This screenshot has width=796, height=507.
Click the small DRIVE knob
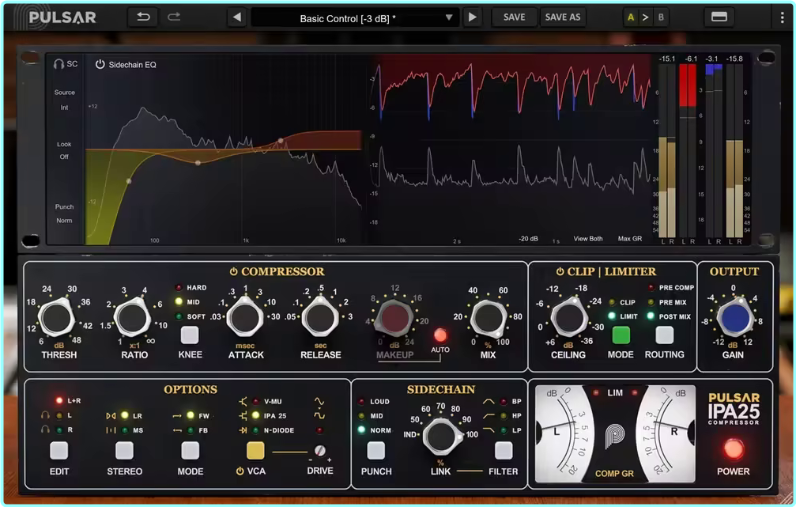pos(320,451)
